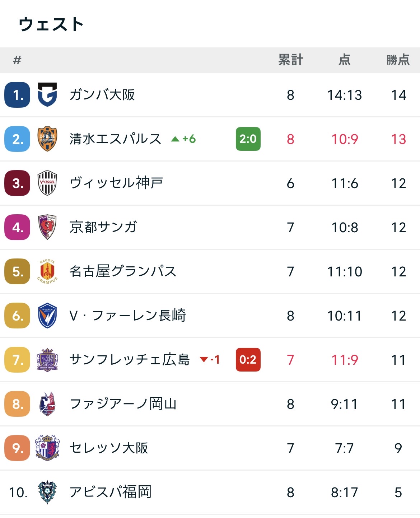The height and width of the screenshot is (518, 420).
Task: Tap the green +6 rank change indicator
Action: (x=184, y=139)
